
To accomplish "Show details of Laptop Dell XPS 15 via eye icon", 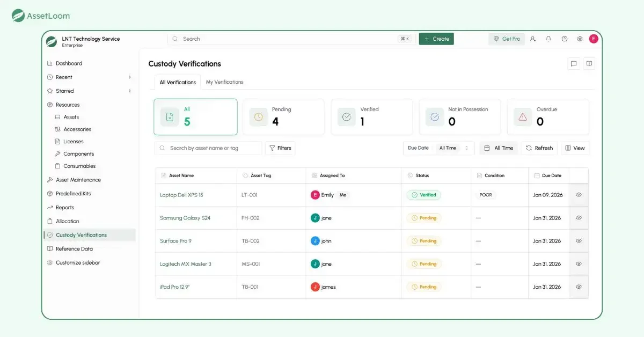I will click(579, 195).
